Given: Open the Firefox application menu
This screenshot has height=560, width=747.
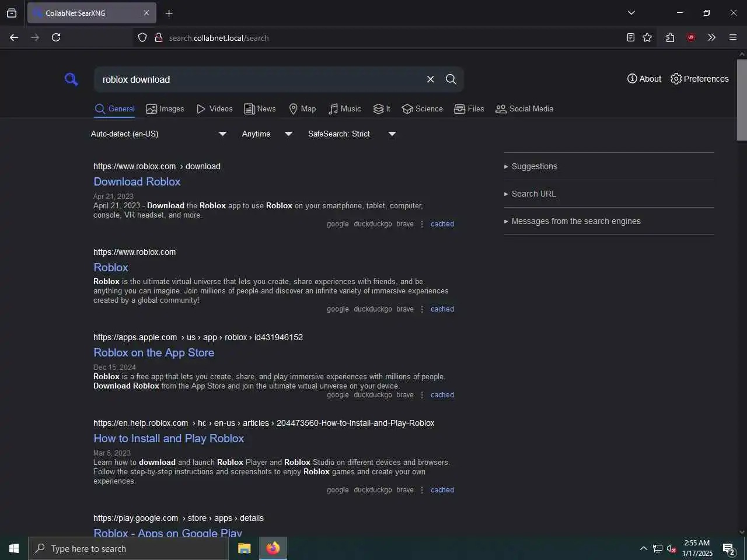Looking at the screenshot, I should click(733, 37).
